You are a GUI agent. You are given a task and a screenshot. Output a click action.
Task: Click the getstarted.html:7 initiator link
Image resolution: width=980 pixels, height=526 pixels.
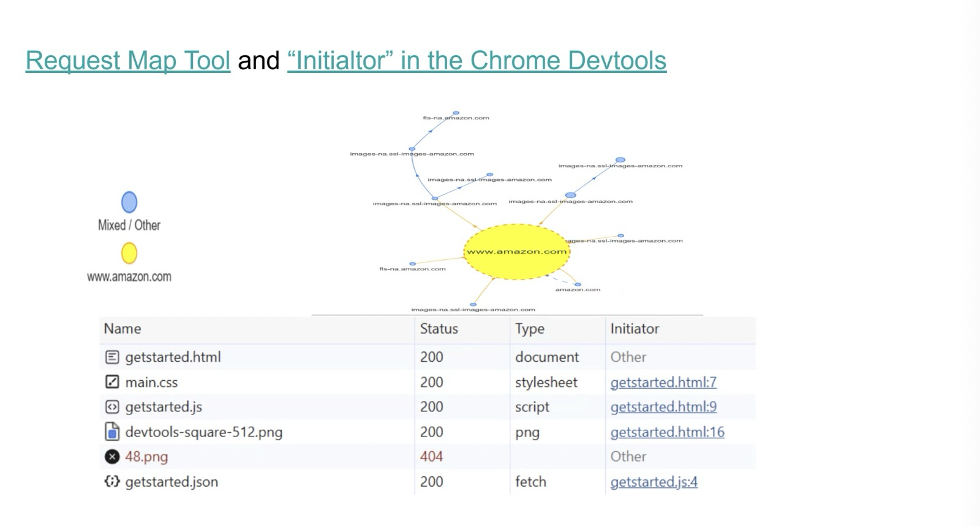tap(663, 382)
